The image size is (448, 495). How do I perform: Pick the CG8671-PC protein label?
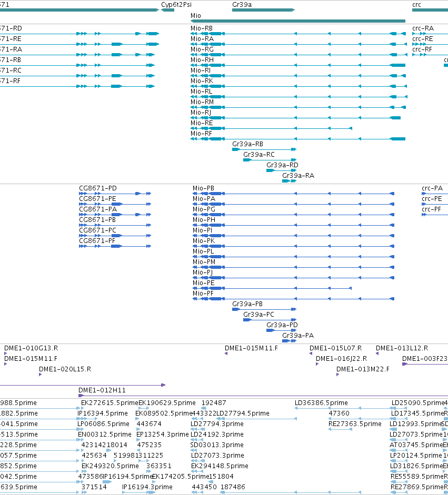[97, 230]
